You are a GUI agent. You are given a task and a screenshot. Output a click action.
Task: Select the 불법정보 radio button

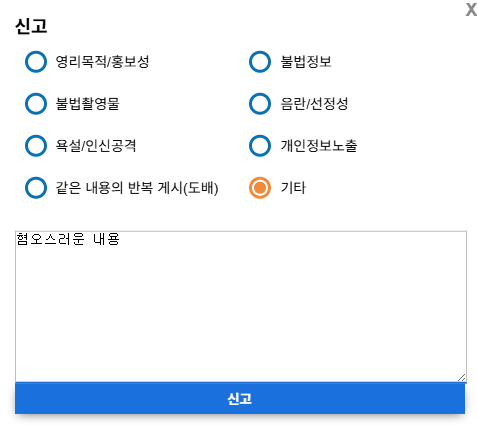(x=260, y=62)
